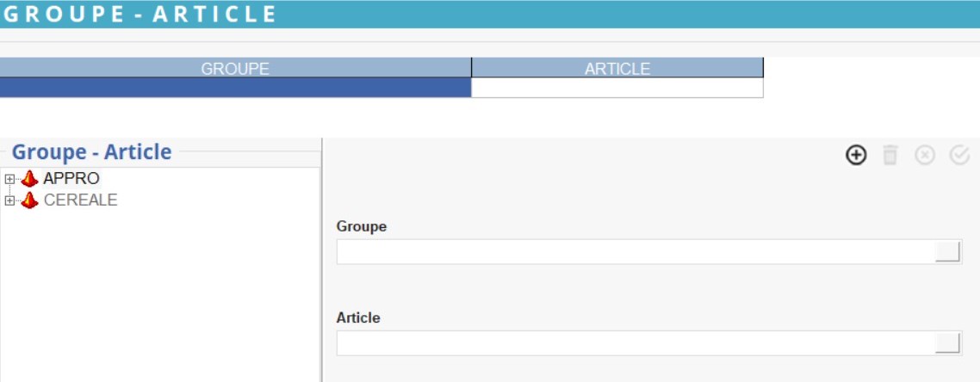
Task: Click the validate circled checkmark icon
Action: coord(959,155)
